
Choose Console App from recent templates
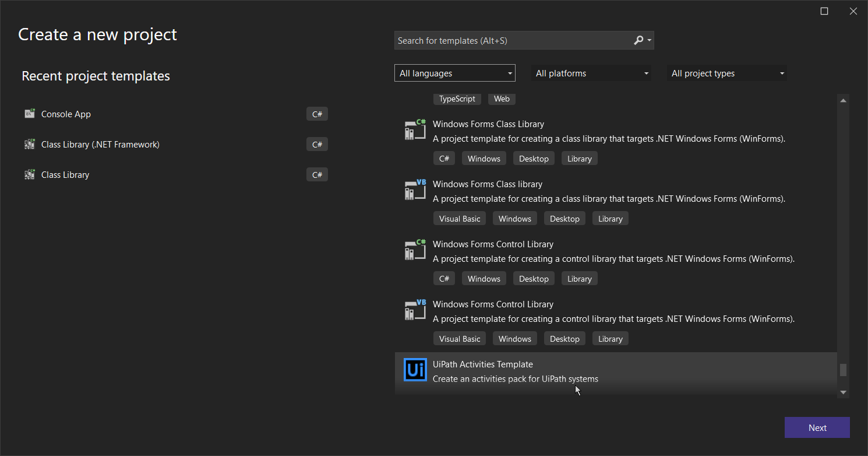click(66, 114)
